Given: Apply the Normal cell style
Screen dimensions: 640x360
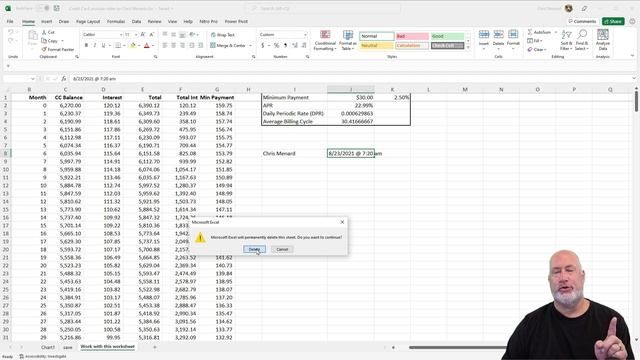Looking at the screenshot, I should (x=377, y=36).
